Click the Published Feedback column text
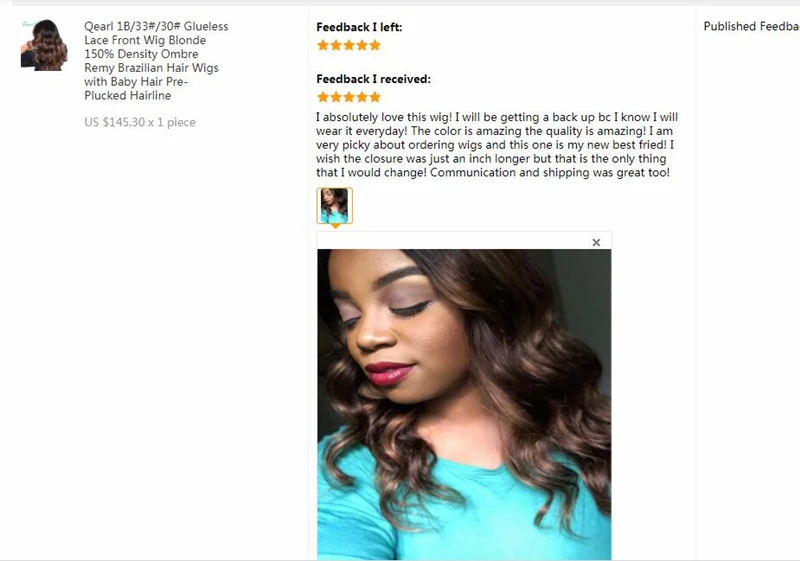Viewport: 800px width, 561px height. tap(752, 27)
